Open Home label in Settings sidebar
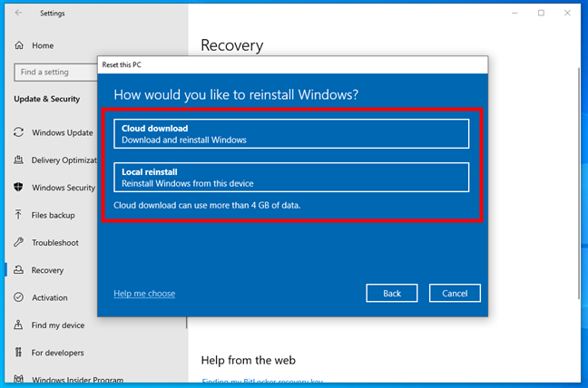This screenshot has width=588, height=388. [x=43, y=45]
